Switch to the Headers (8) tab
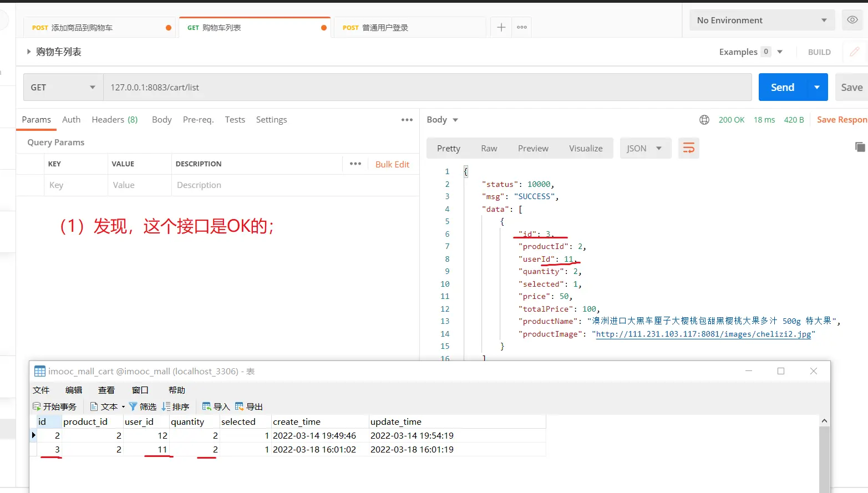The width and height of the screenshot is (868, 493). pyautogui.click(x=114, y=120)
